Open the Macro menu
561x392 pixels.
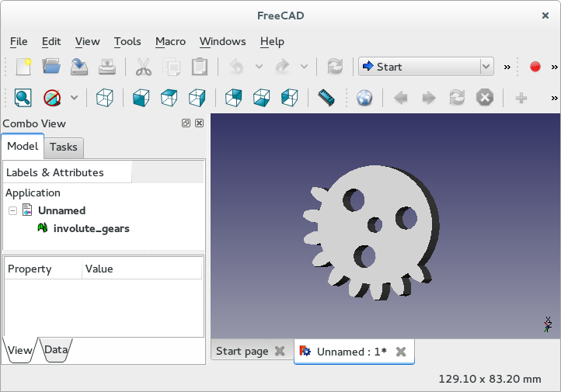pos(170,41)
